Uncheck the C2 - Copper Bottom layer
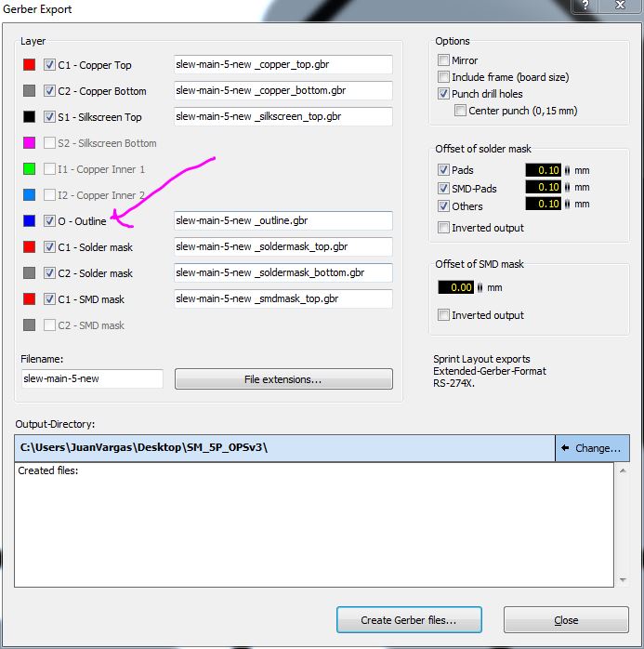Image resolution: width=644 pixels, height=649 pixels. pos(49,90)
